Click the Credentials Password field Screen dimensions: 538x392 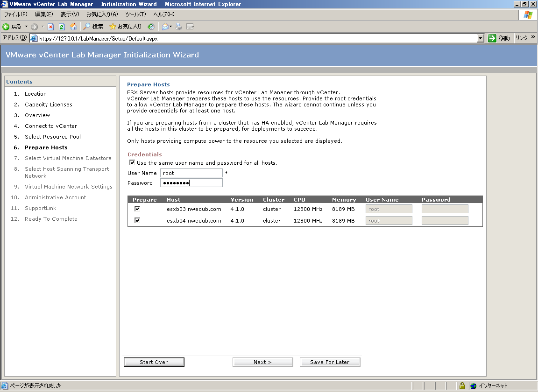pos(191,183)
